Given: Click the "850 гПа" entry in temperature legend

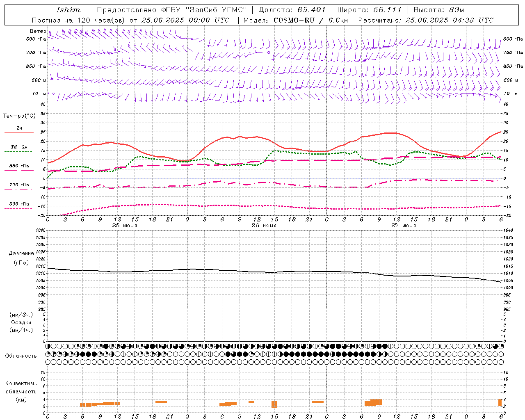Looking at the screenshot, I should coord(19,166).
